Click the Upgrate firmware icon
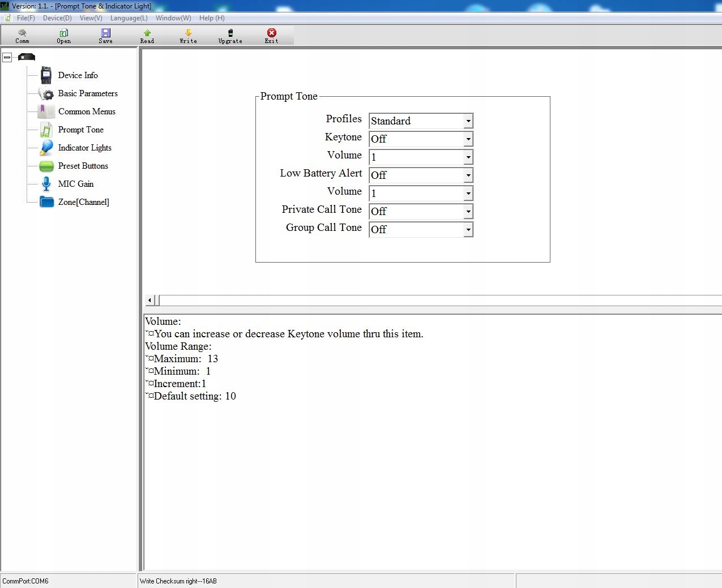Screen dimensions: 722x588 pyautogui.click(x=230, y=33)
